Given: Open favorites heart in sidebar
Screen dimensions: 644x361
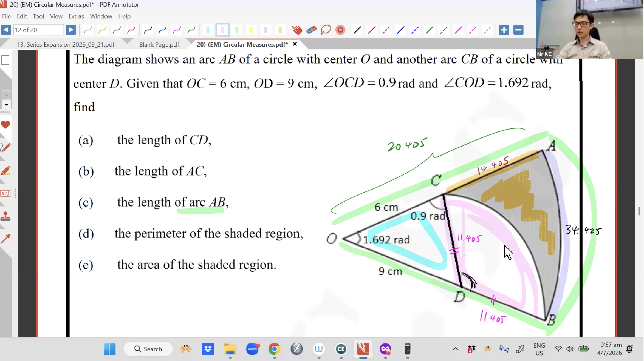Looking at the screenshot, I should tap(5, 125).
